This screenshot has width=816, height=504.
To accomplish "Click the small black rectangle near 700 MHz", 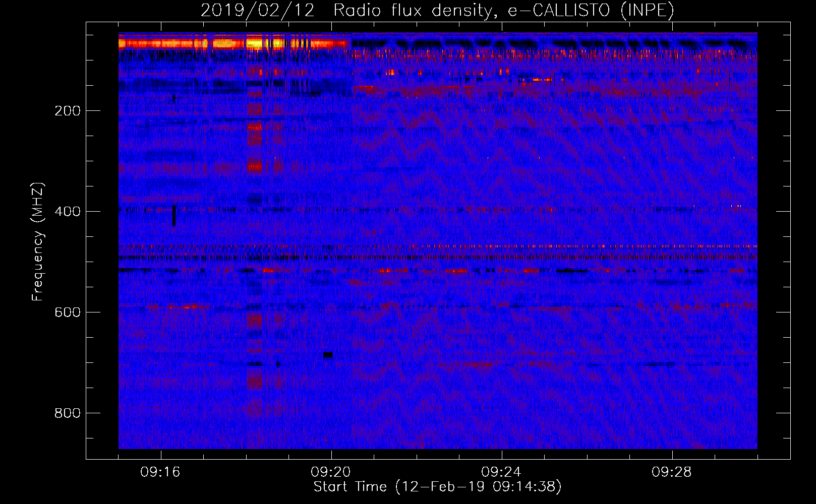I will point(328,355).
